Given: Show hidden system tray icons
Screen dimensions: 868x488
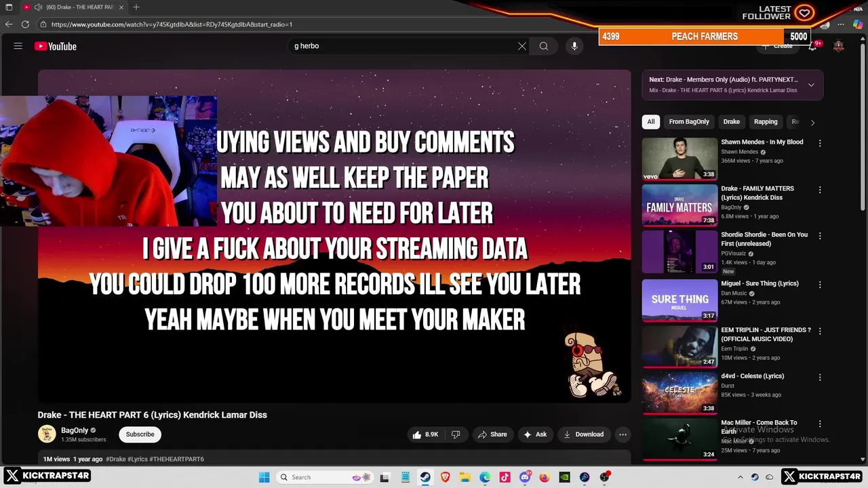Looking at the screenshot, I should tap(740, 477).
